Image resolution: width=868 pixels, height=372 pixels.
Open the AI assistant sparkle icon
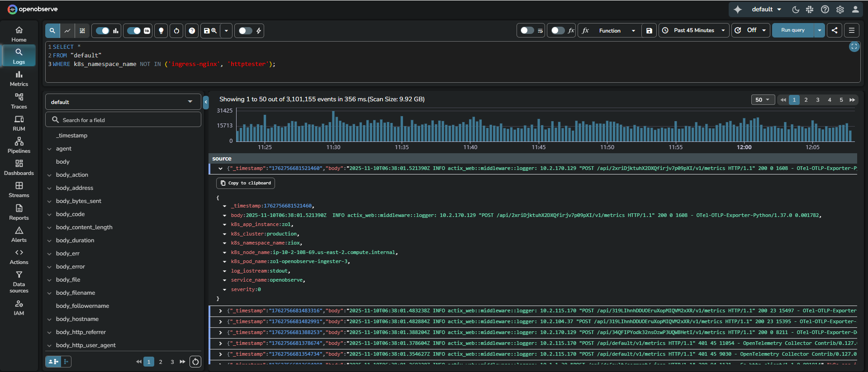point(738,9)
